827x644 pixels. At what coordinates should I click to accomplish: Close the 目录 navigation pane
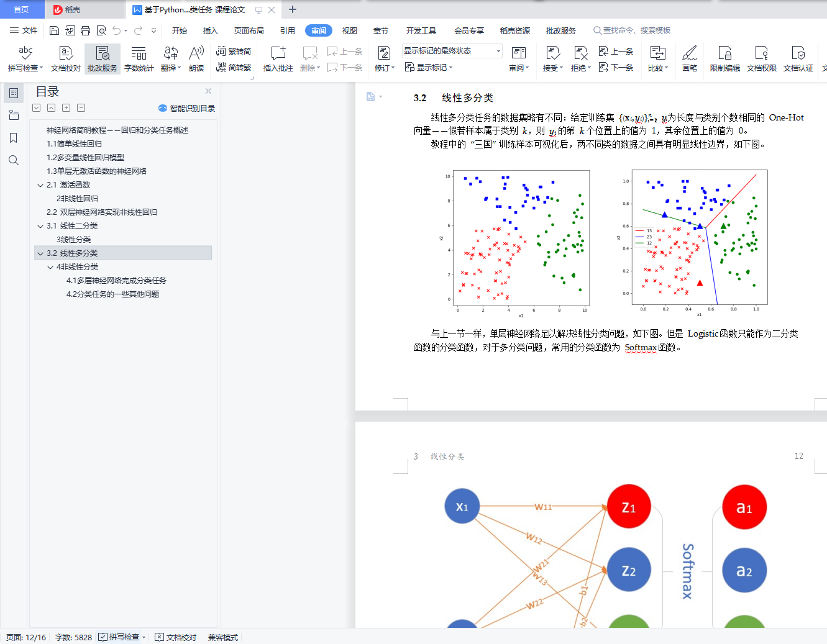click(x=208, y=91)
